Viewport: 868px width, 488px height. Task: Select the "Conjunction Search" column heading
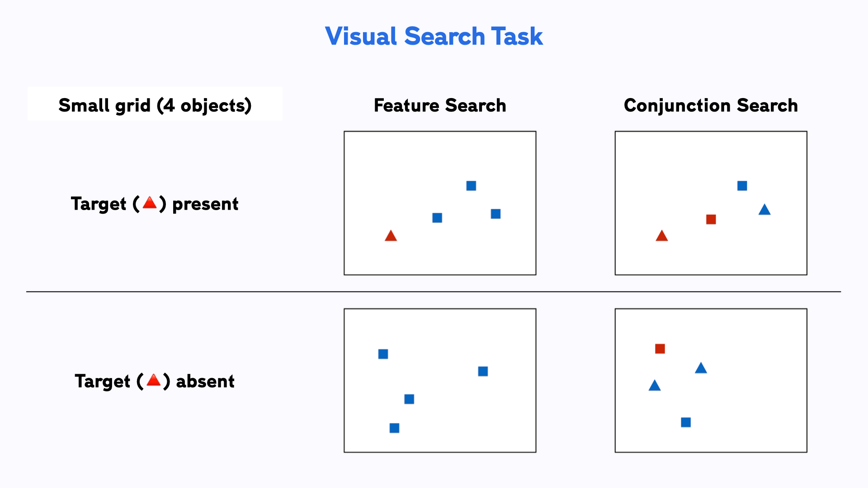(x=711, y=105)
